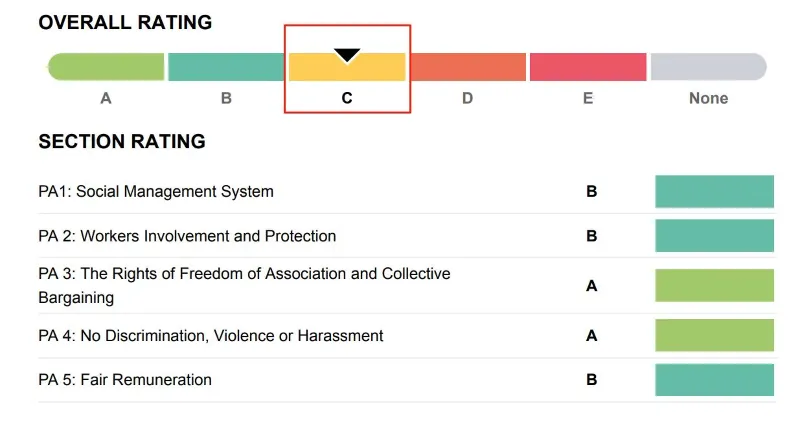Select the red E rating segment

[x=587, y=67]
